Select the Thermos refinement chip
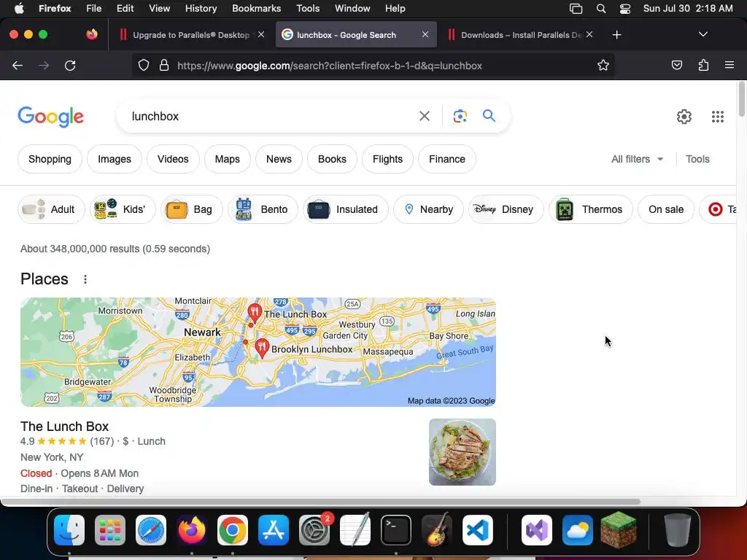The width and height of the screenshot is (747, 560). (x=591, y=209)
